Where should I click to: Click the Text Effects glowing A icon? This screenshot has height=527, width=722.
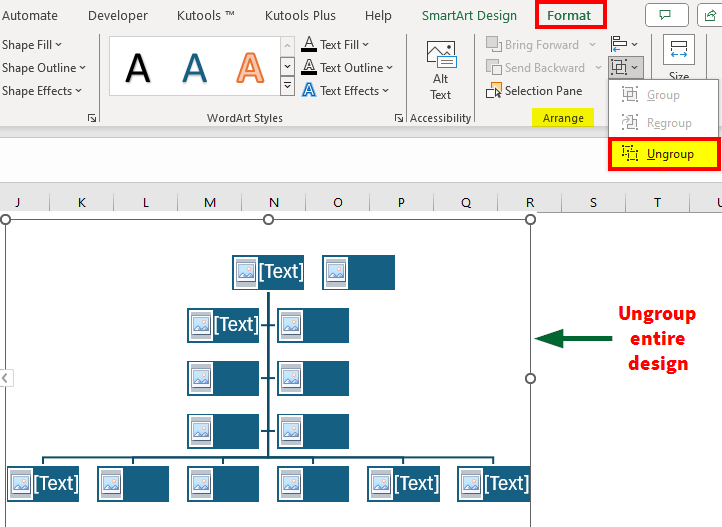(309, 90)
